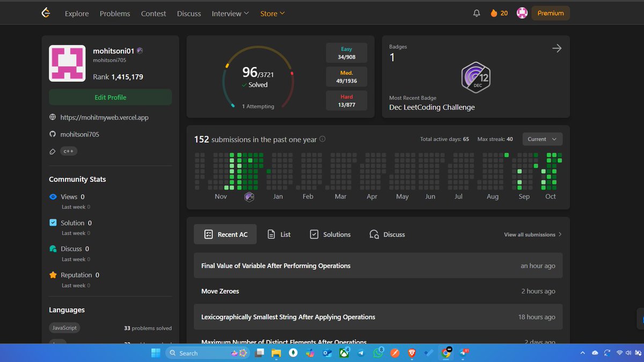This screenshot has height=362, width=644.
Task: Click the badges arrow to view all badges
Action: [557, 48]
